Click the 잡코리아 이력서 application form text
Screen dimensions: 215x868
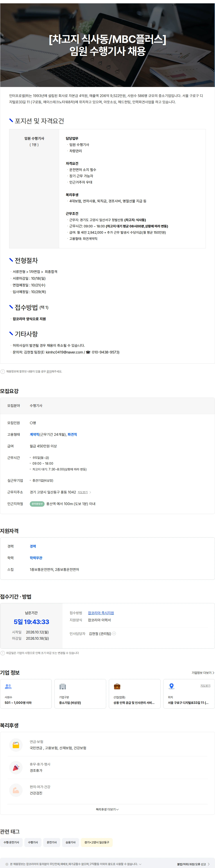99,620
